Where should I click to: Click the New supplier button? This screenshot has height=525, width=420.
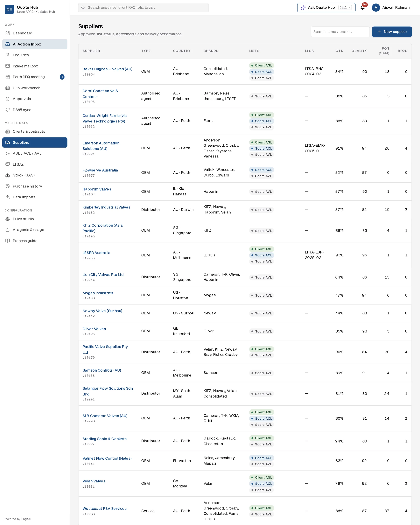(x=392, y=32)
